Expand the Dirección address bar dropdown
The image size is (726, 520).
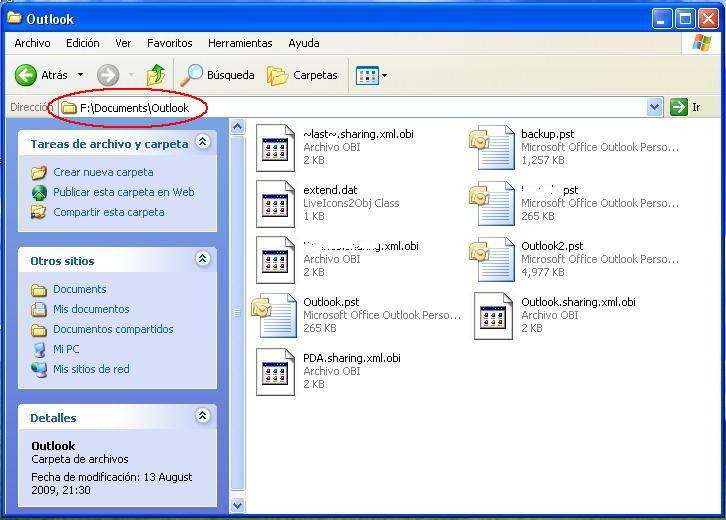coord(654,107)
